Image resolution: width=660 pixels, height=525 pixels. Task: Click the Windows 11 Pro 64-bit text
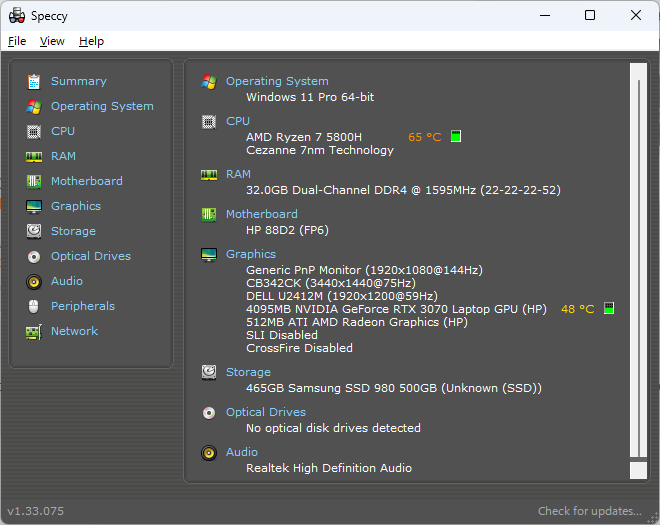[310, 97]
